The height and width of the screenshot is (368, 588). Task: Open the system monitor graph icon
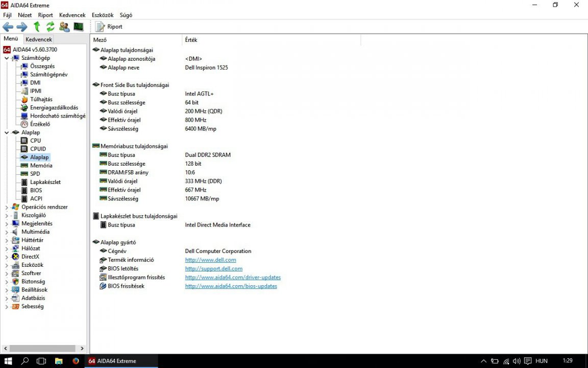[79, 27]
